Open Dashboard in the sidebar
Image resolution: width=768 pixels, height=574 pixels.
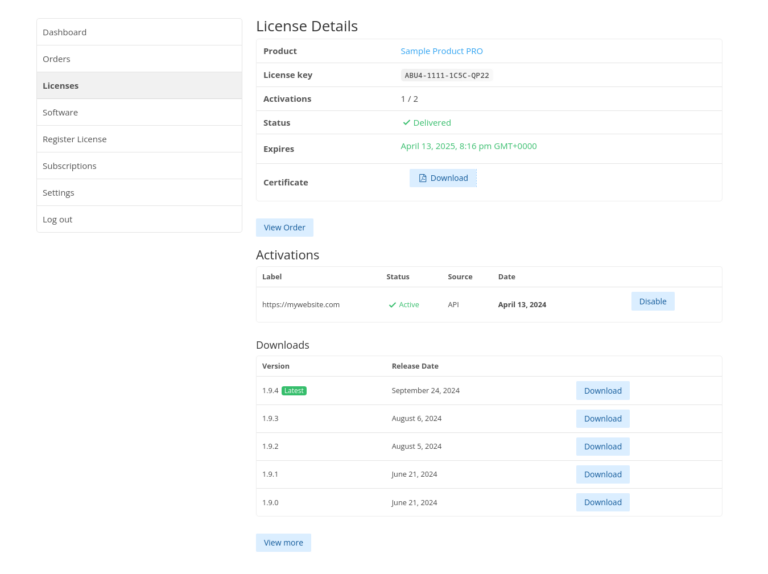[64, 32]
